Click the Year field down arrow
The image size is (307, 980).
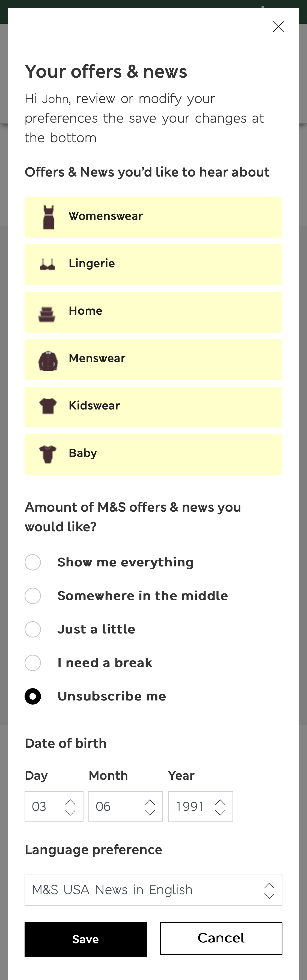point(221,813)
